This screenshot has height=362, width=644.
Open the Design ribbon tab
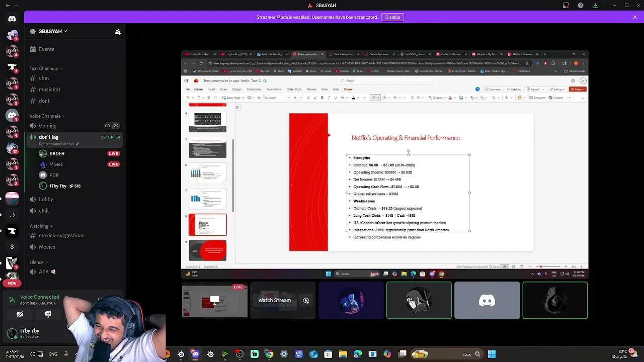pos(236,89)
